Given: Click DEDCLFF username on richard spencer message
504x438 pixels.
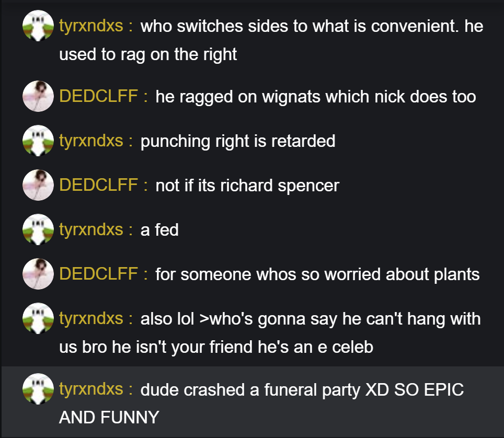Looking at the screenshot, I should click(98, 185).
